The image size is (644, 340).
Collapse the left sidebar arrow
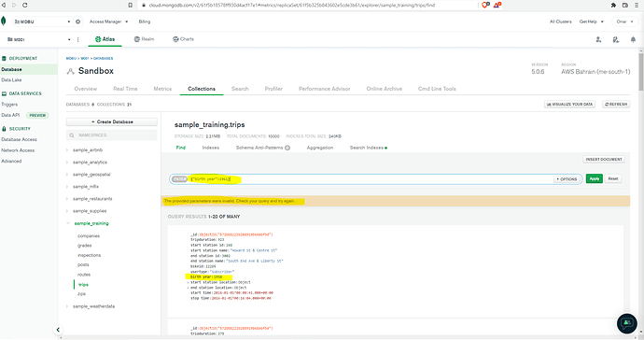click(58, 330)
